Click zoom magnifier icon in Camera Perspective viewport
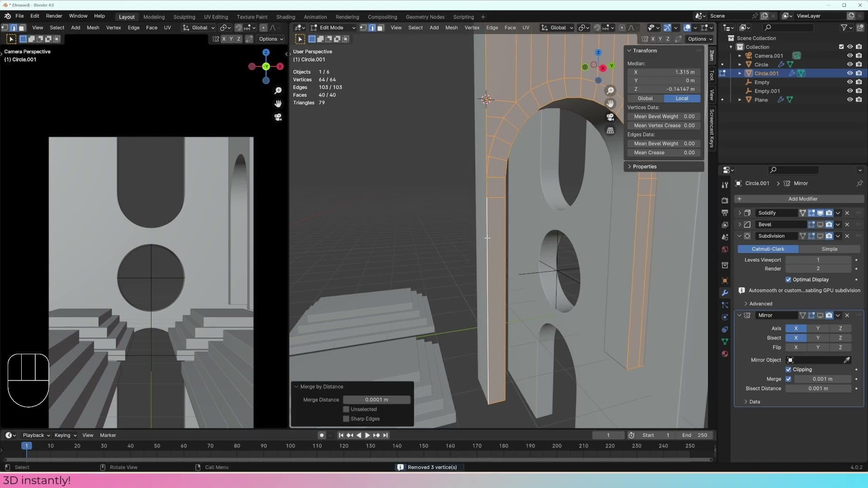Viewport: 868px width, 488px height. (x=278, y=91)
